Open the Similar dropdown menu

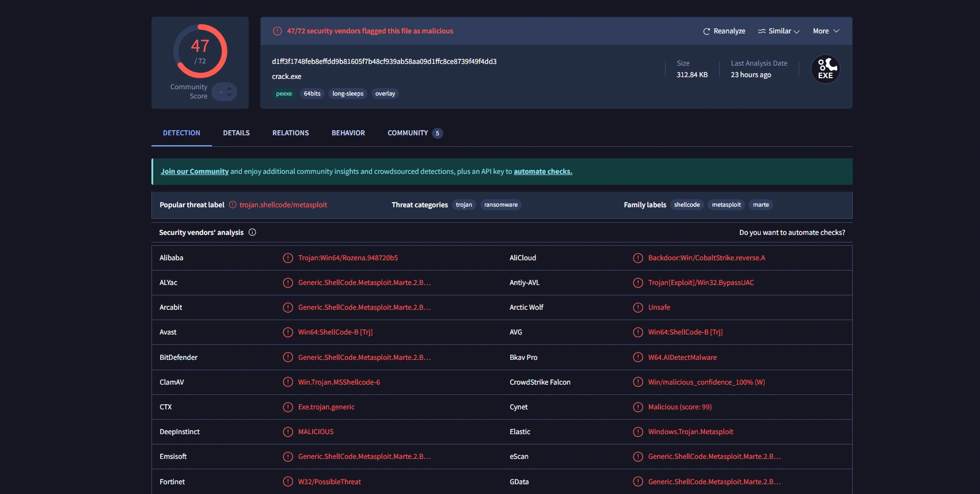tap(779, 32)
